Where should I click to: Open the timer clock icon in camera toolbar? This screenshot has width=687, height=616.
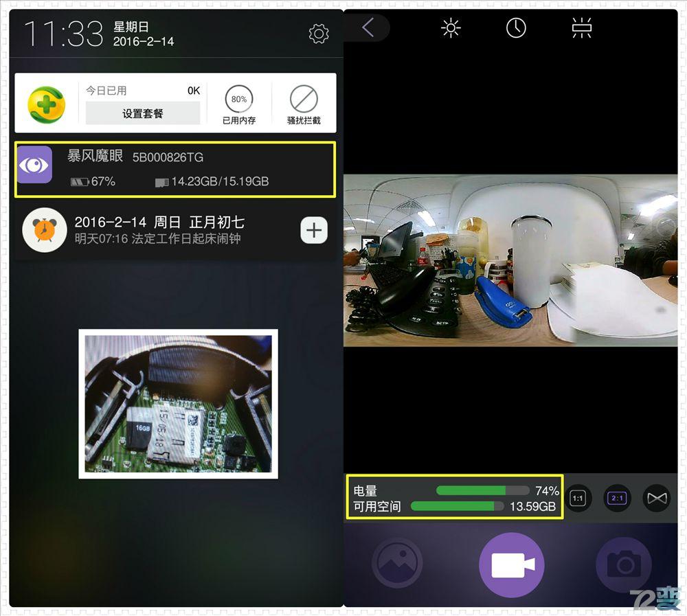tap(516, 27)
